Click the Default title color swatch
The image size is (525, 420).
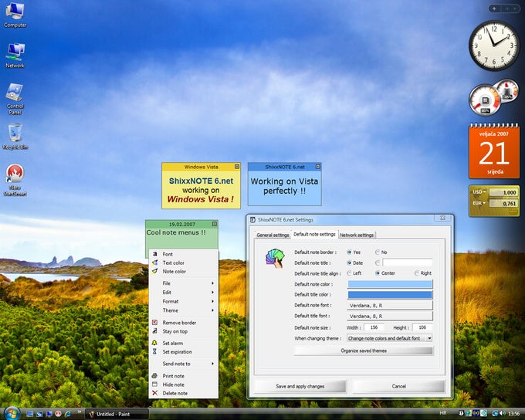point(390,295)
